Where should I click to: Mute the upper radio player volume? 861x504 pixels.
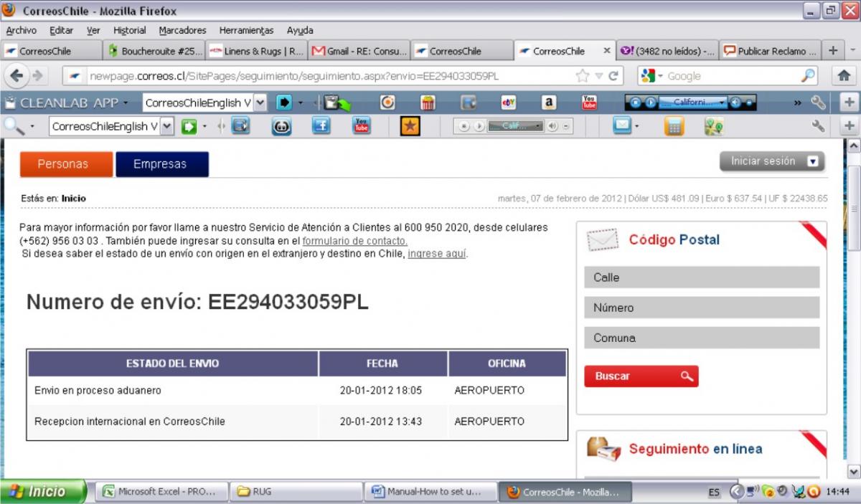point(735,103)
